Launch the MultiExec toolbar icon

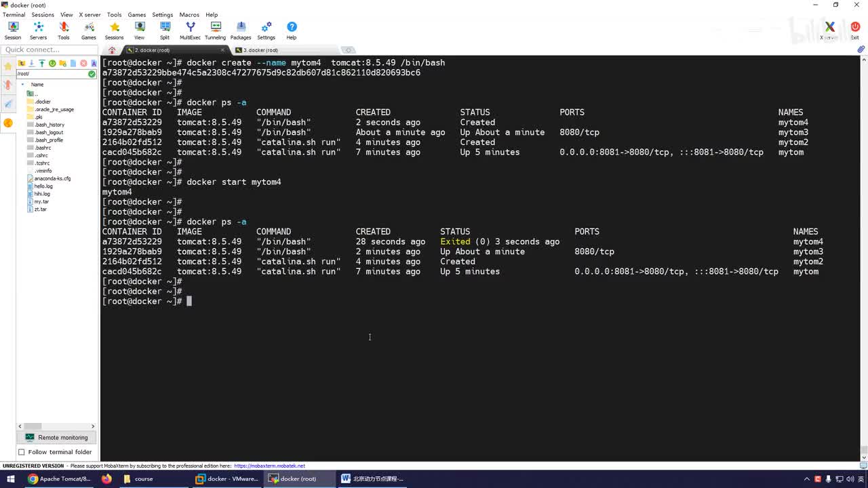tap(190, 30)
